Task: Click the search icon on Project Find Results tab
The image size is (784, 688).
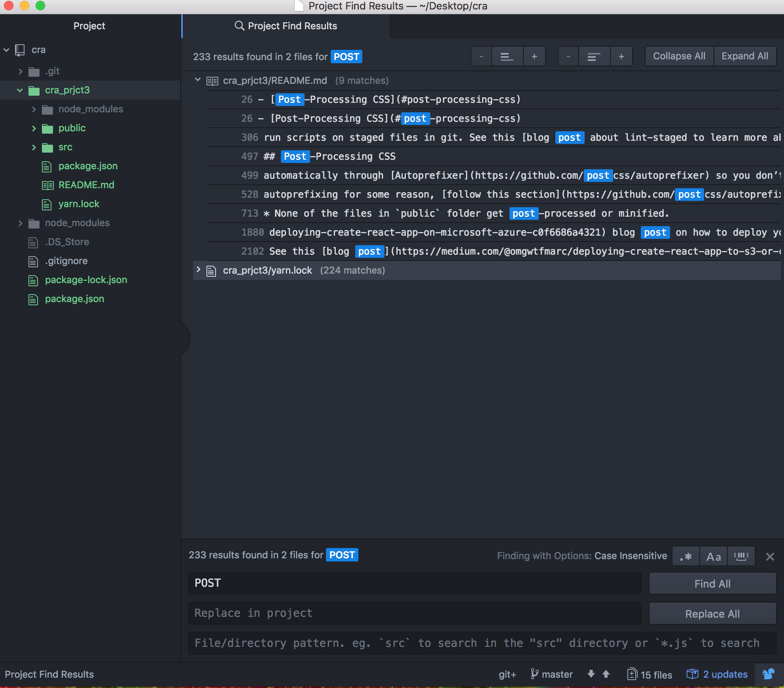Action: pyautogui.click(x=239, y=26)
